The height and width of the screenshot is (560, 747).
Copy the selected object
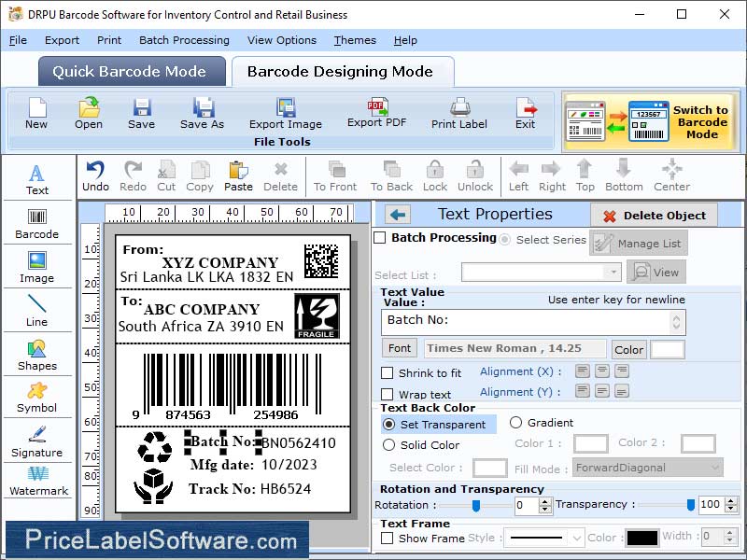click(200, 176)
